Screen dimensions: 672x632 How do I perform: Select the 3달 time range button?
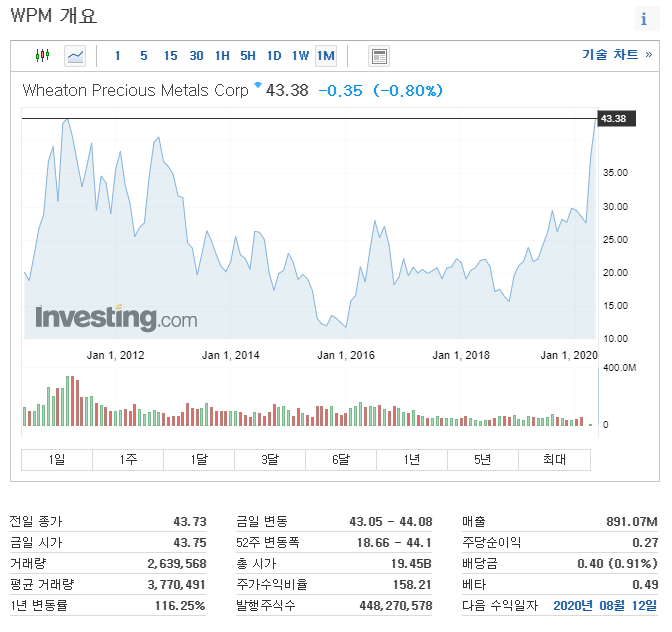pyautogui.click(x=270, y=460)
